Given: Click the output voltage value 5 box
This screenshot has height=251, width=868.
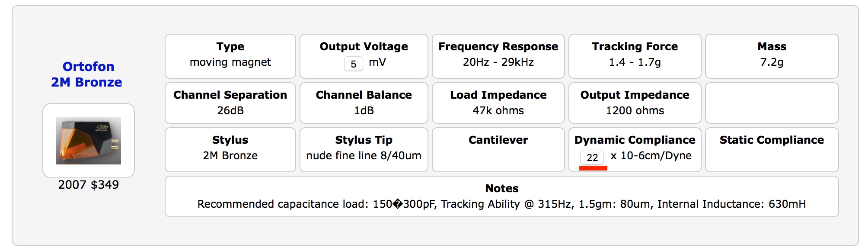Looking at the screenshot, I should tap(353, 64).
